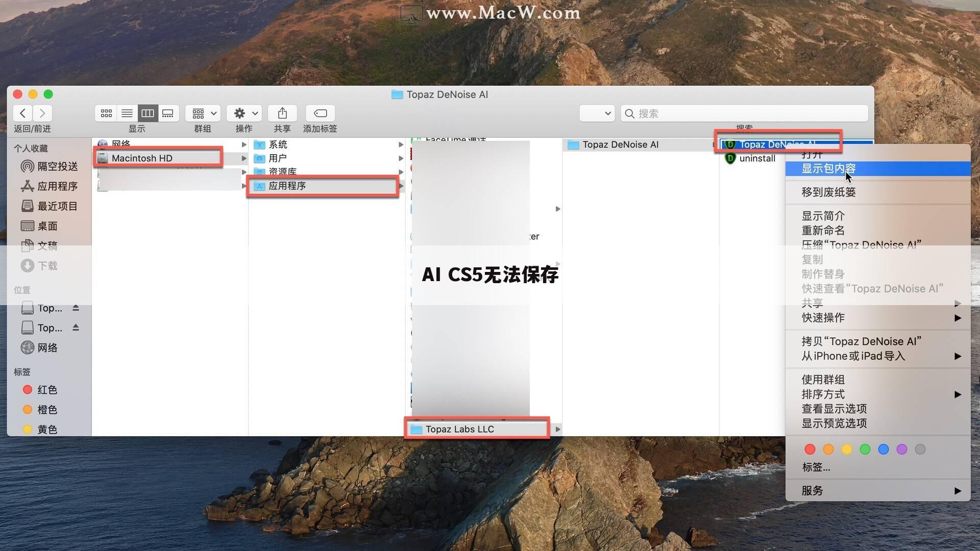Open Desktop (桌面) in sidebar
980x551 pixels.
[39, 226]
